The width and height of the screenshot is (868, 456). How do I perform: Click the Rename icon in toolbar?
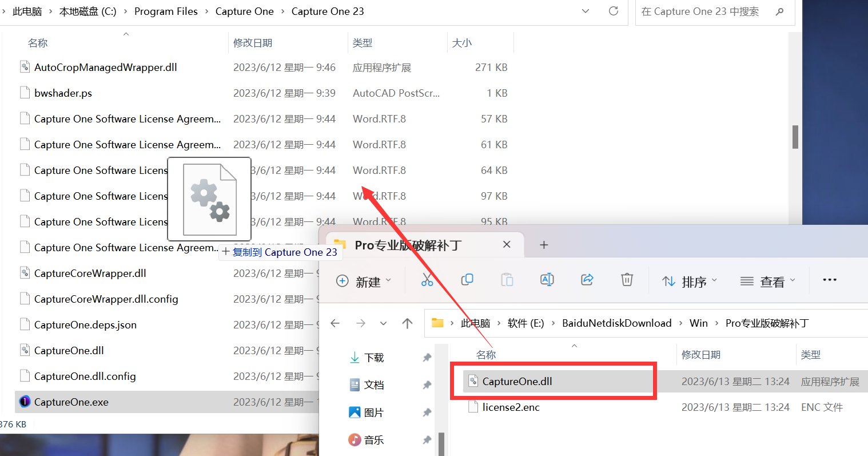[x=547, y=280]
